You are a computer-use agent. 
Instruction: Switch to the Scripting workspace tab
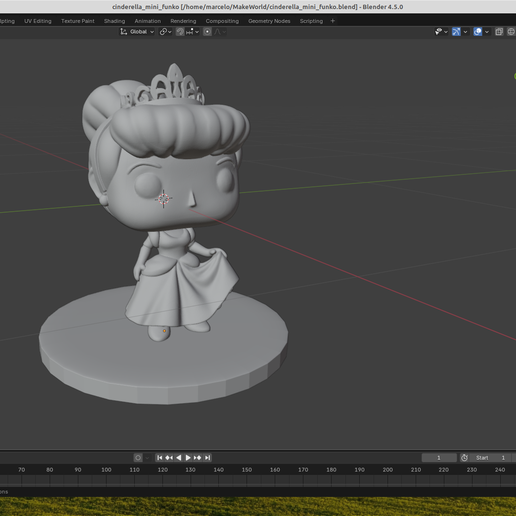(x=311, y=21)
